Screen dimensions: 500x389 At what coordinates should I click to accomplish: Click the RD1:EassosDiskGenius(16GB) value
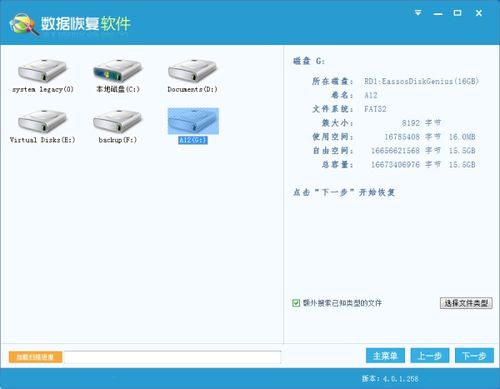(421, 81)
